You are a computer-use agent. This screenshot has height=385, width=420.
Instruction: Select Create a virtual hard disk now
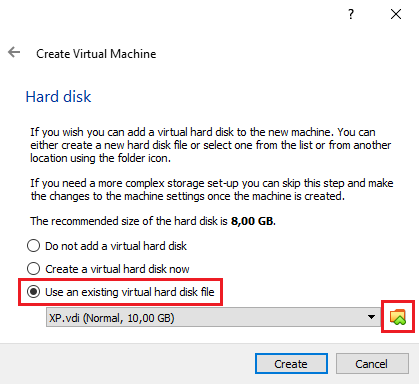click(x=108, y=269)
